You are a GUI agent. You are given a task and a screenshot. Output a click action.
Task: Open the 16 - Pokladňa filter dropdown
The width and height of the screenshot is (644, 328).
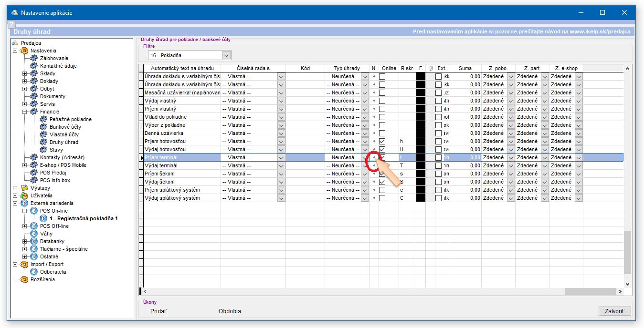[227, 55]
